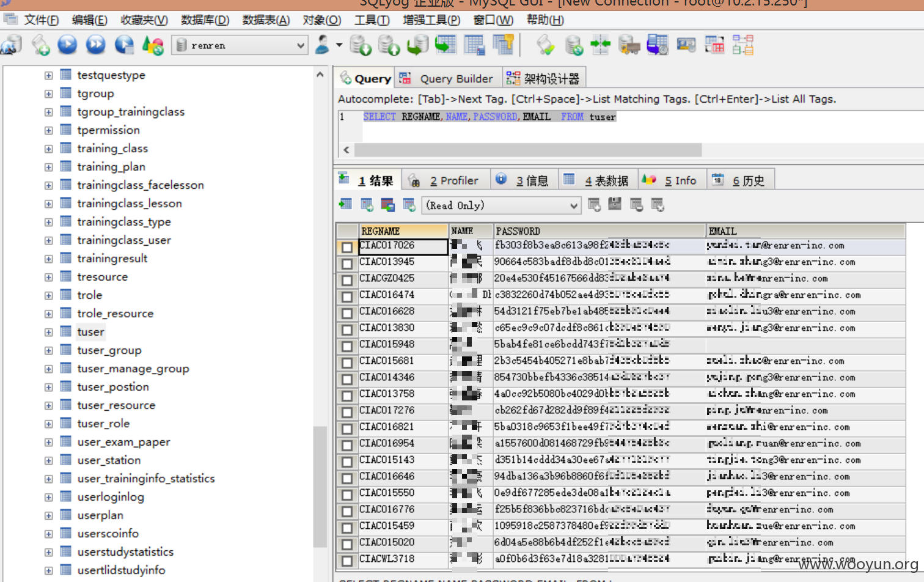Expand the testquestype table node

(48, 76)
